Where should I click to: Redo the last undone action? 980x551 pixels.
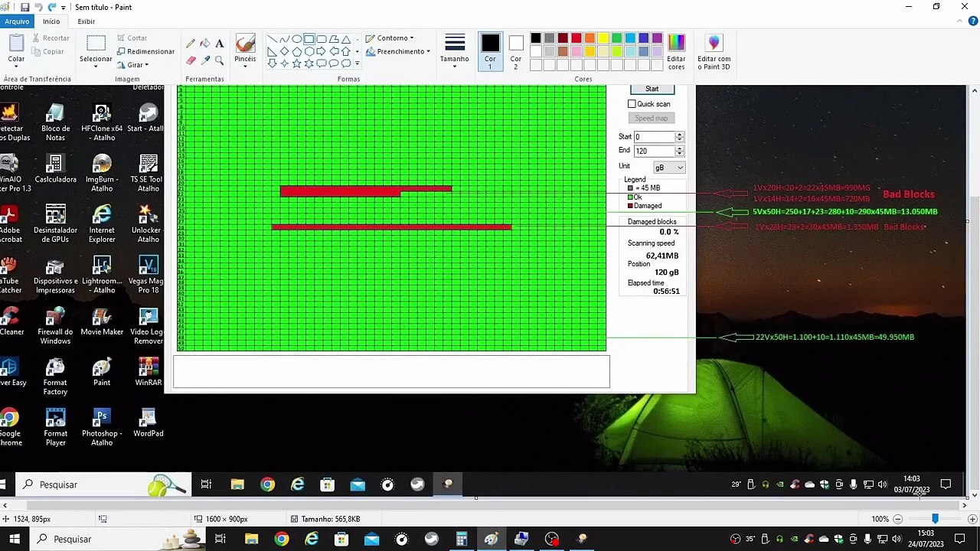(52, 7)
